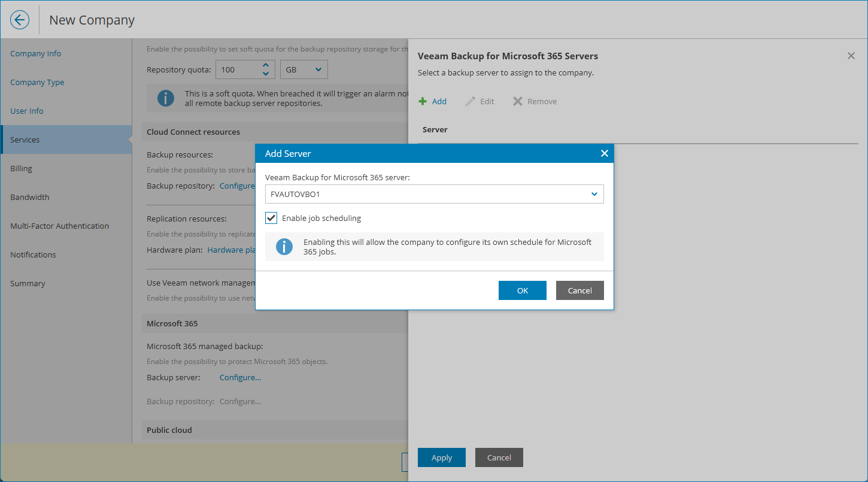Click the pencil Edit icon
Screen dimensions: 868x482
click(471, 101)
